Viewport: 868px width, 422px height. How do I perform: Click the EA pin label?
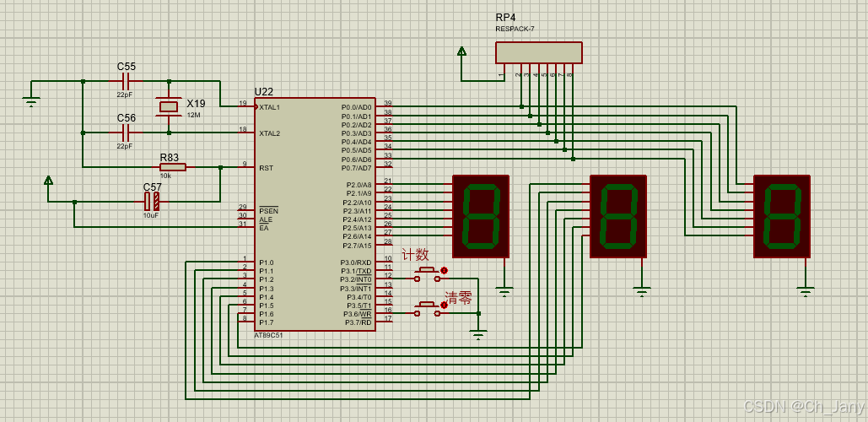point(263,228)
